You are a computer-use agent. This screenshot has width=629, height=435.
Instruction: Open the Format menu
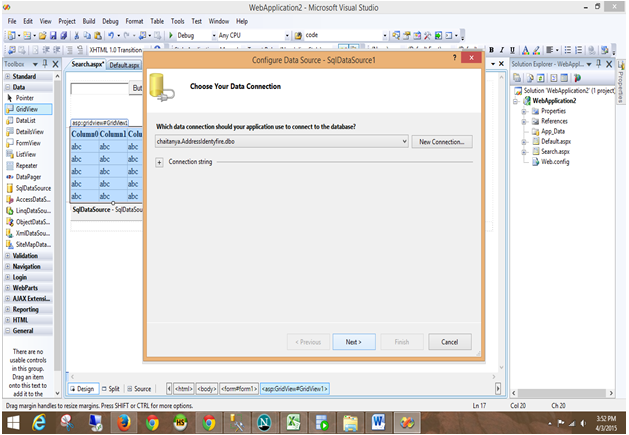134,21
